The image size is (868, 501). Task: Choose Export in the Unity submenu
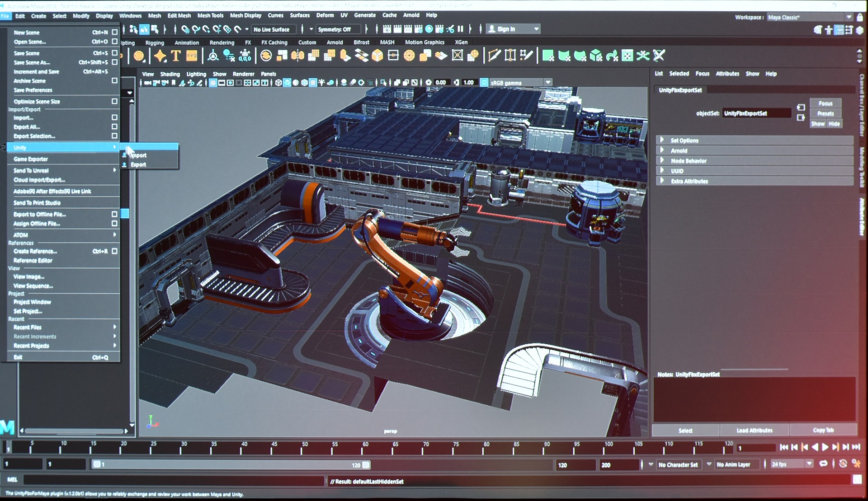point(138,164)
